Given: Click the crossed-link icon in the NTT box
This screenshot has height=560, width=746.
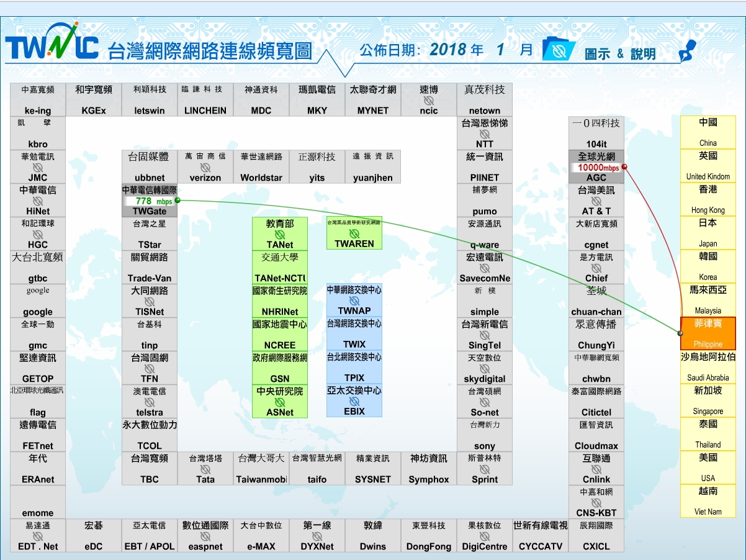Looking at the screenshot, I should pyautogui.click(x=485, y=134).
